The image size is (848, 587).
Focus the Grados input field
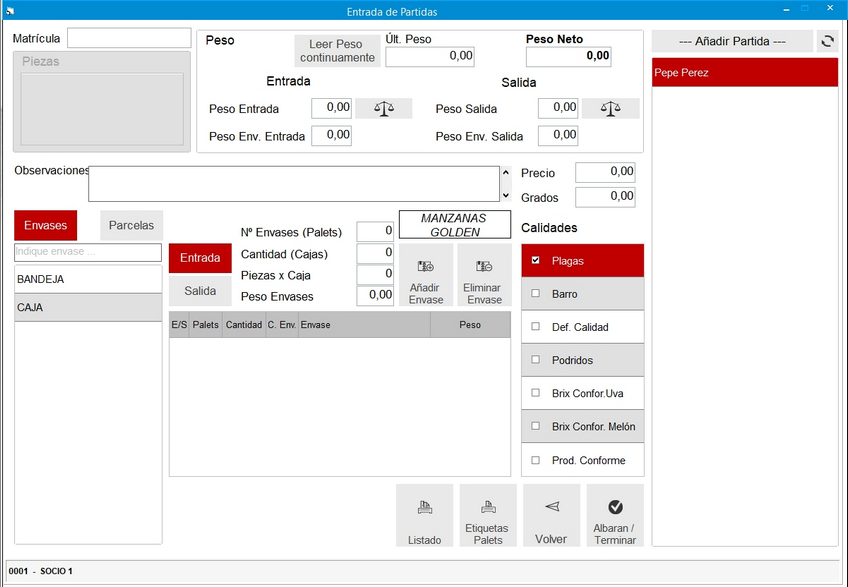[x=605, y=197]
